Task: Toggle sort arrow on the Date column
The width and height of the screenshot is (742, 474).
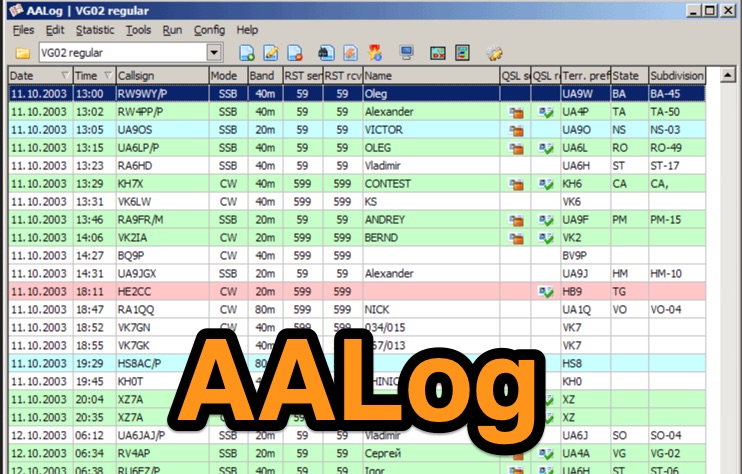Action: point(65,75)
